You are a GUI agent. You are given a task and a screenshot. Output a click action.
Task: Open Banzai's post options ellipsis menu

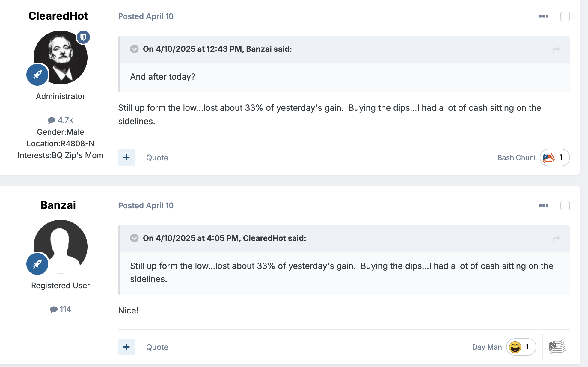pos(543,205)
